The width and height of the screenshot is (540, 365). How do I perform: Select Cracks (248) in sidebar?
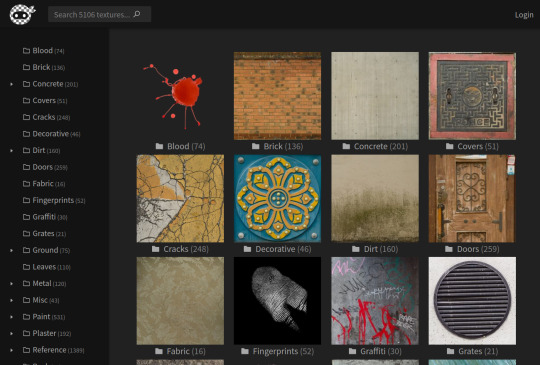(x=46, y=117)
